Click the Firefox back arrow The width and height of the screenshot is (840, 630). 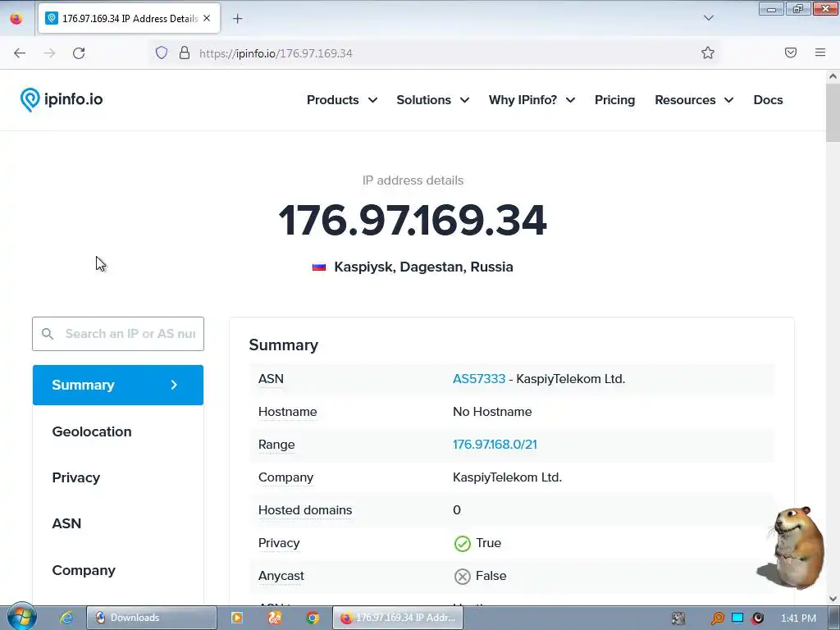coord(20,53)
